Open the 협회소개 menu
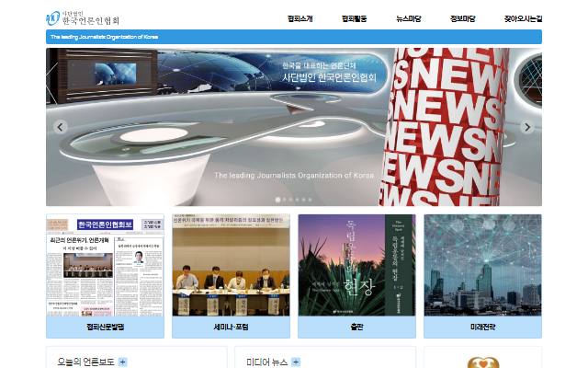The image size is (588, 368). point(300,18)
